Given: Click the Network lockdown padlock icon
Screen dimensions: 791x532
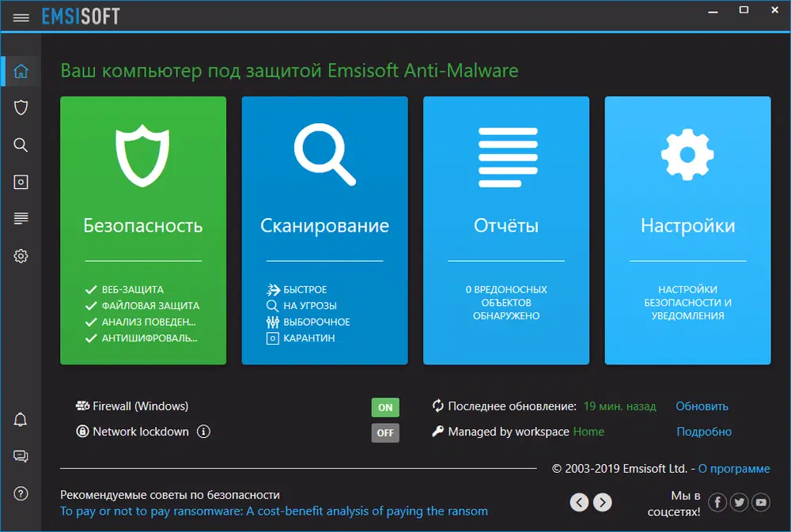Looking at the screenshot, I should (x=82, y=432).
